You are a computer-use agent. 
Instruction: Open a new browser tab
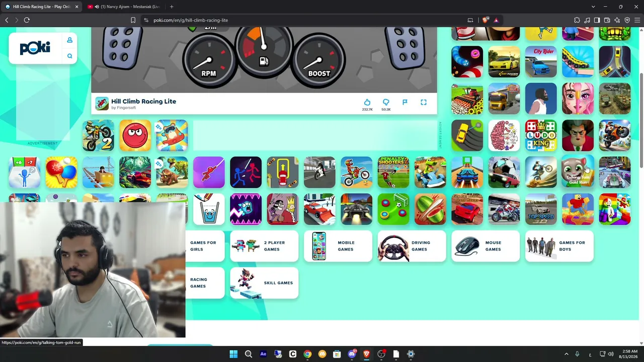tap(172, 7)
